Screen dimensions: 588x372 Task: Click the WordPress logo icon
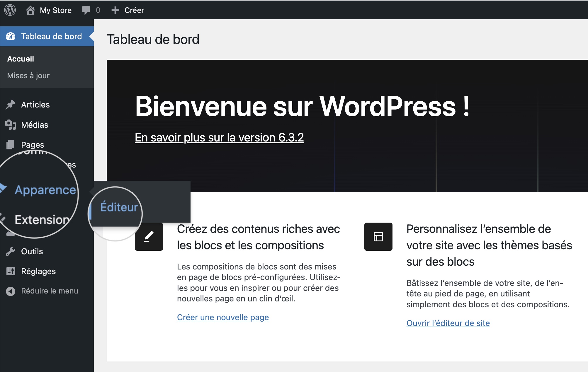pos(10,10)
